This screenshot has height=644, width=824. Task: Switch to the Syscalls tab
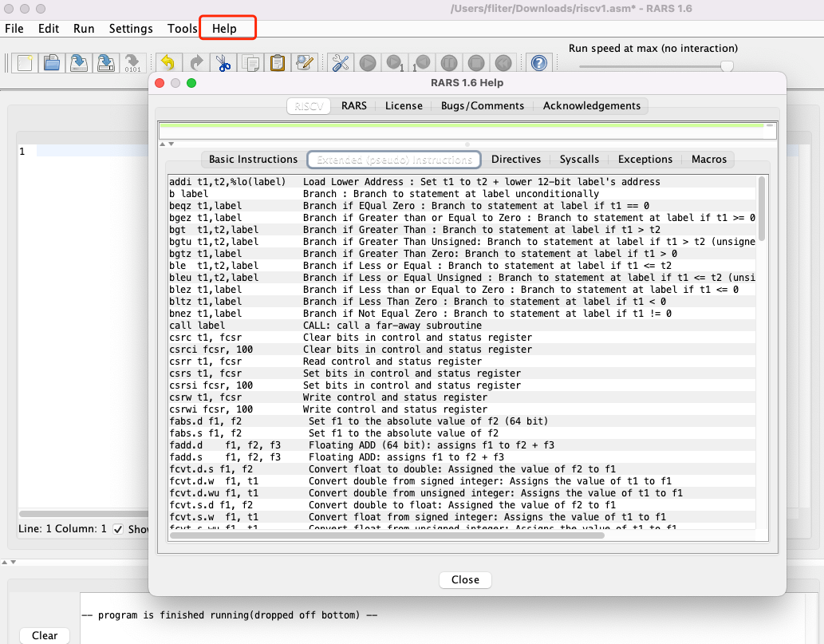[x=579, y=160]
